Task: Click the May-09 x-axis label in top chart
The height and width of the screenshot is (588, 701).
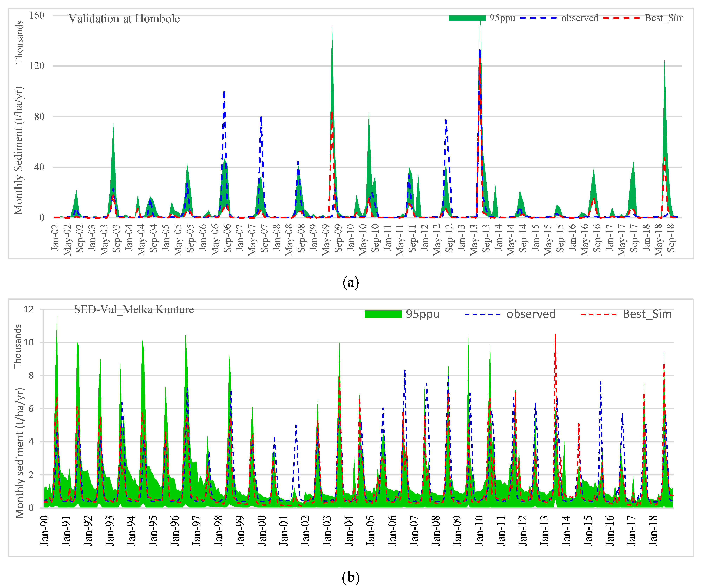Action: [326, 240]
